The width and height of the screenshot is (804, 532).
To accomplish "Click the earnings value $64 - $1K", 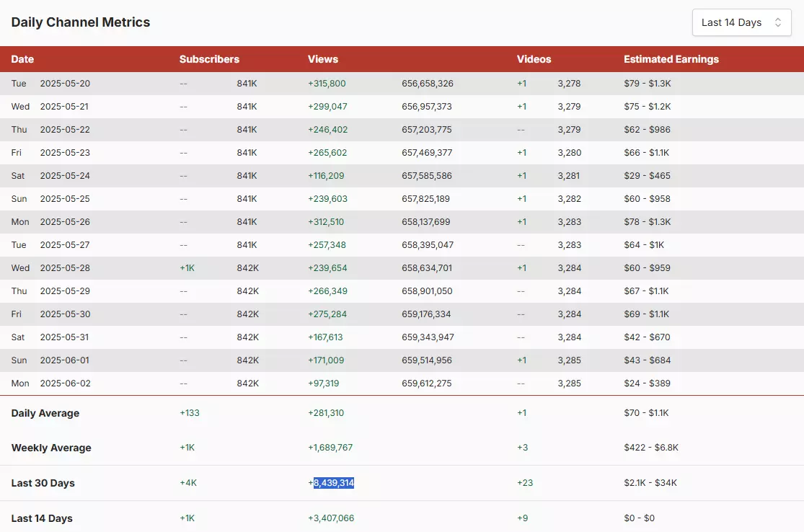I will click(x=644, y=245).
